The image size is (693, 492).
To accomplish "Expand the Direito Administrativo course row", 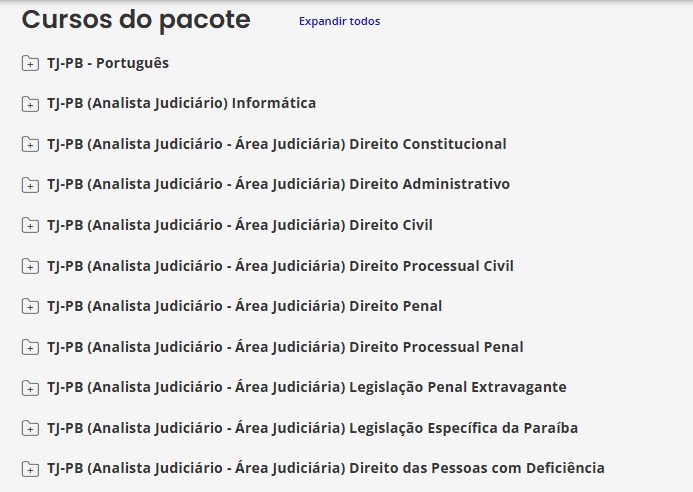I will coord(278,184).
